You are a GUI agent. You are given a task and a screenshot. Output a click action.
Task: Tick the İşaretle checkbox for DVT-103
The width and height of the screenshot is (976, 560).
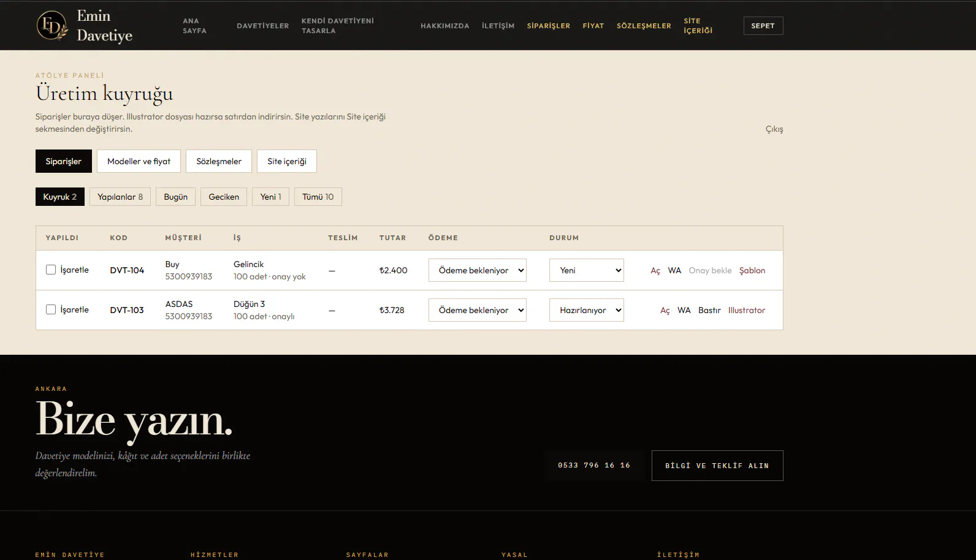click(51, 309)
